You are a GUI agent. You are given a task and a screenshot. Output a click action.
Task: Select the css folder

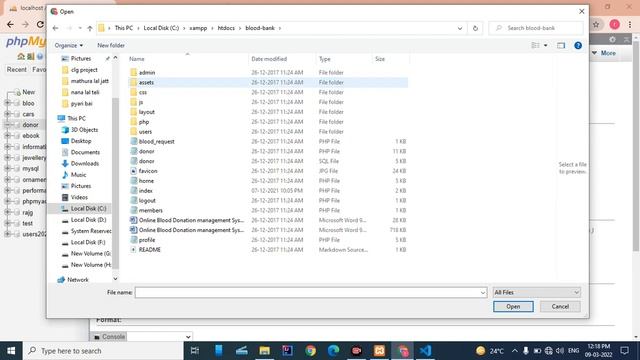(142, 92)
